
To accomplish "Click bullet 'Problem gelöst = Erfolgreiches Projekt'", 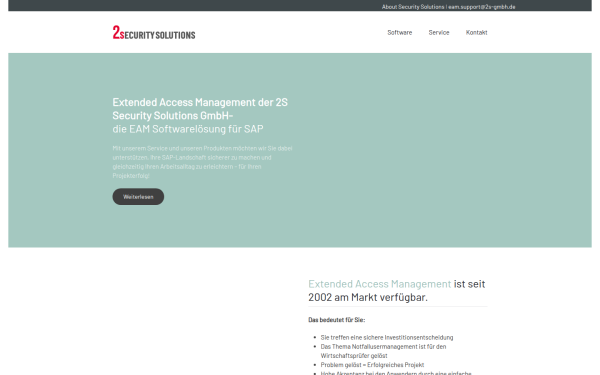I will [372, 365].
